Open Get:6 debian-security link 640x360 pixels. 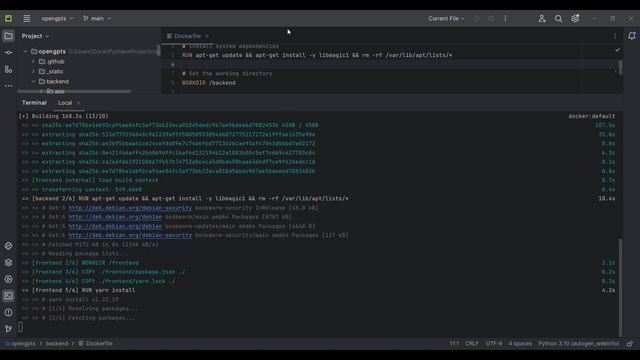tap(130, 235)
